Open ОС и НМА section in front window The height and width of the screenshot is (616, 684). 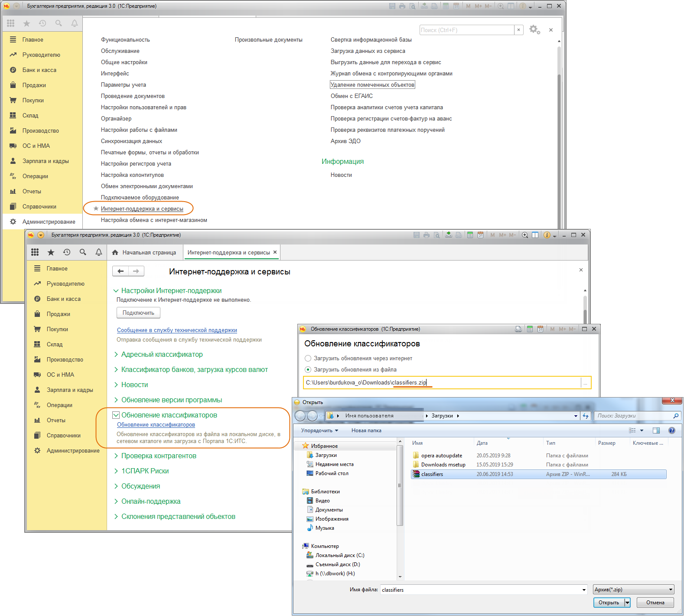[x=60, y=375]
